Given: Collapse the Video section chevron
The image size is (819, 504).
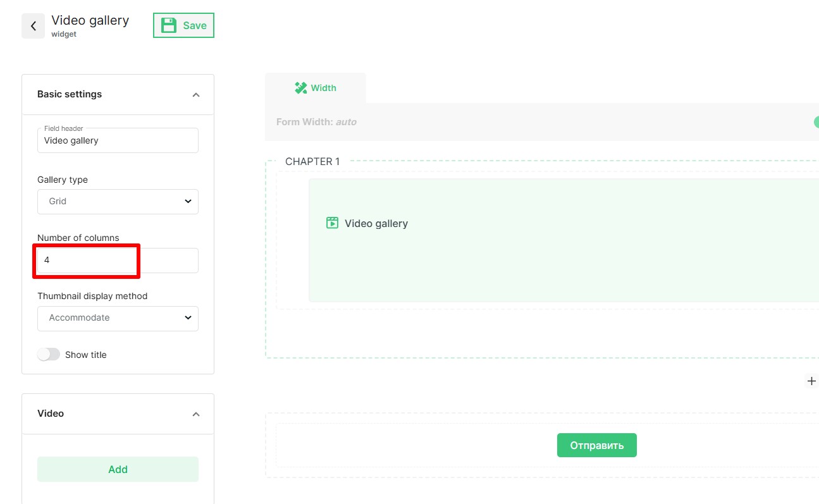Looking at the screenshot, I should [196, 414].
